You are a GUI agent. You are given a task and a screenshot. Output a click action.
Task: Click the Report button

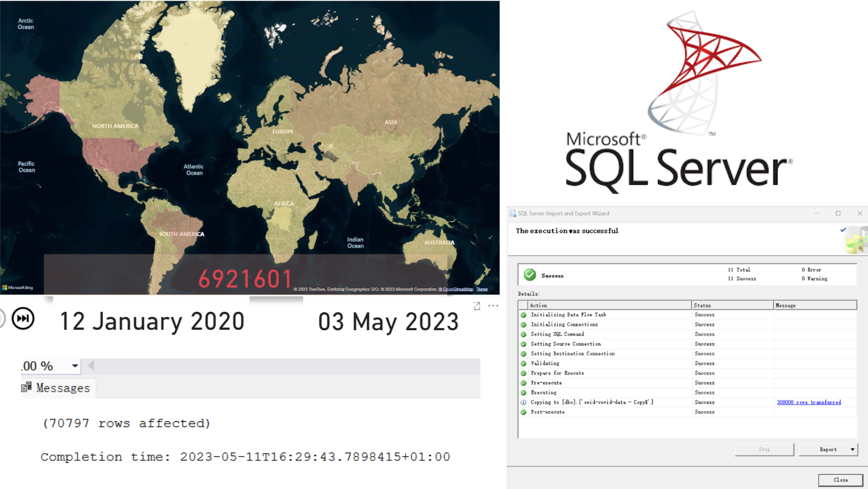[x=827, y=449]
